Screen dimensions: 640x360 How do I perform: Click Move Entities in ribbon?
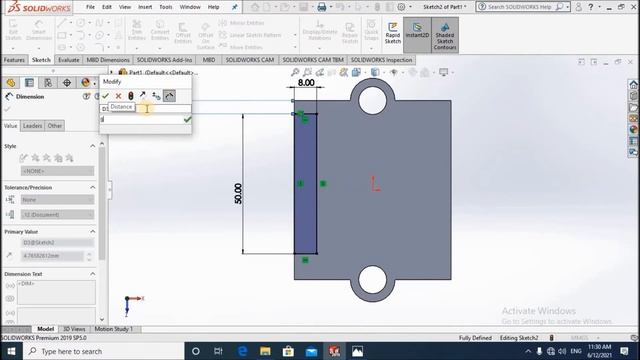coord(241,47)
